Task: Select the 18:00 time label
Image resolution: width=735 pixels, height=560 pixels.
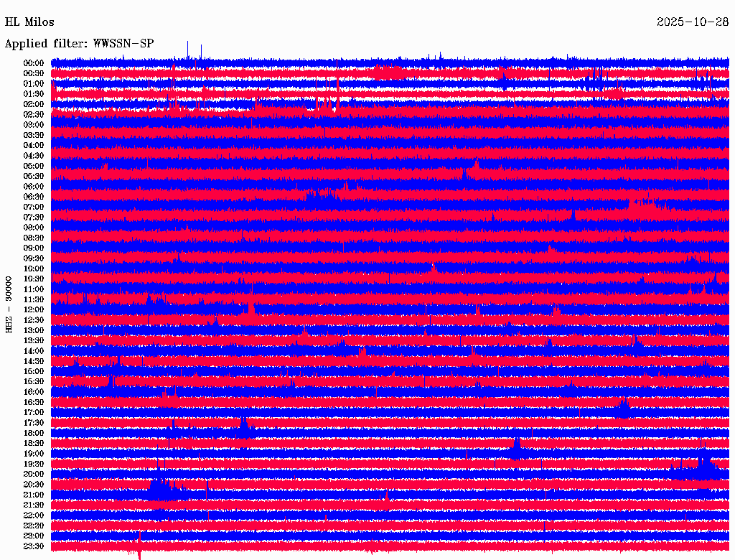Action: pos(34,434)
